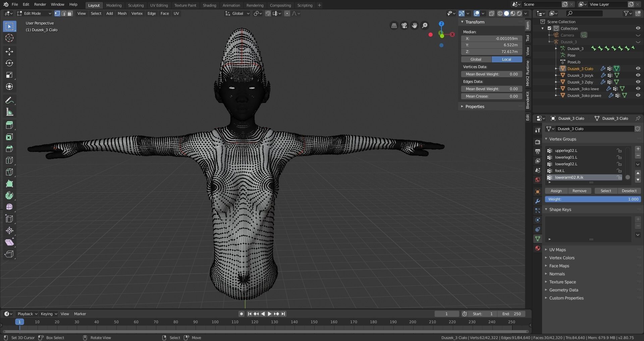Image resolution: width=644 pixels, height=341 pixels.
Task: Switch to face select mode
Action: coord(70,13)
